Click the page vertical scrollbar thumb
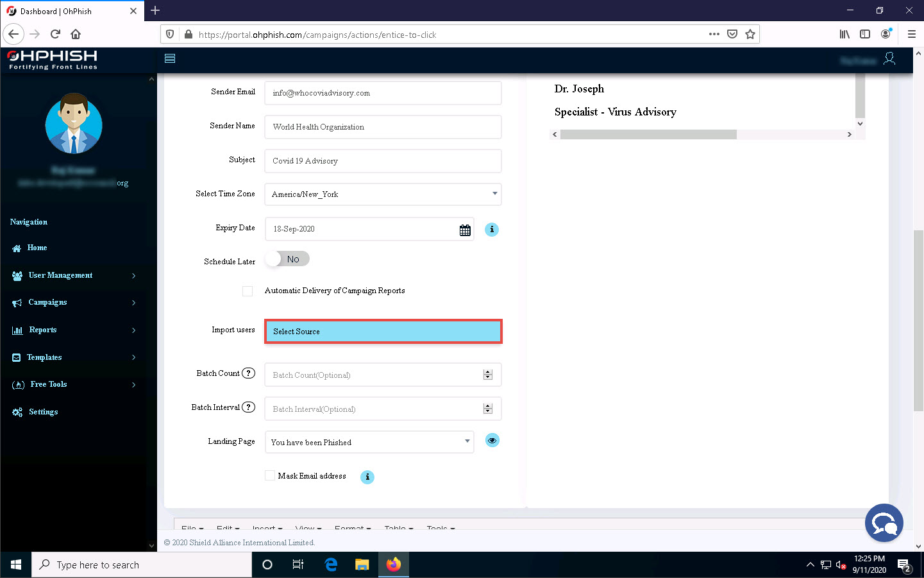924x578 pixels. coord(918,321)
